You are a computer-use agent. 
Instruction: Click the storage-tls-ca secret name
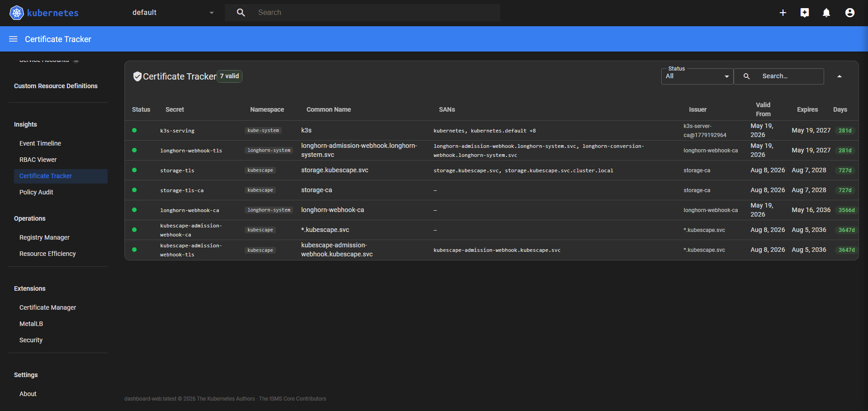(182, 190)
